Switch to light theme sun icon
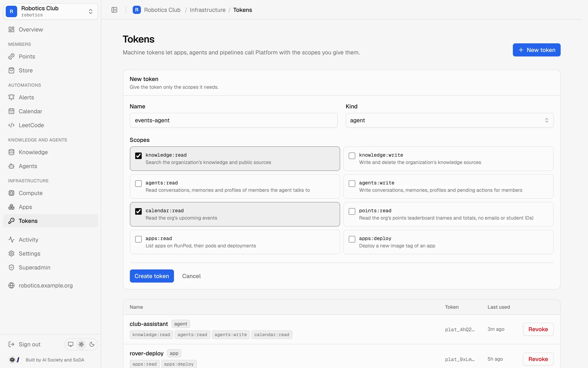Image resolution: width=588 pixels, height=368 pixels. point(81,344)
